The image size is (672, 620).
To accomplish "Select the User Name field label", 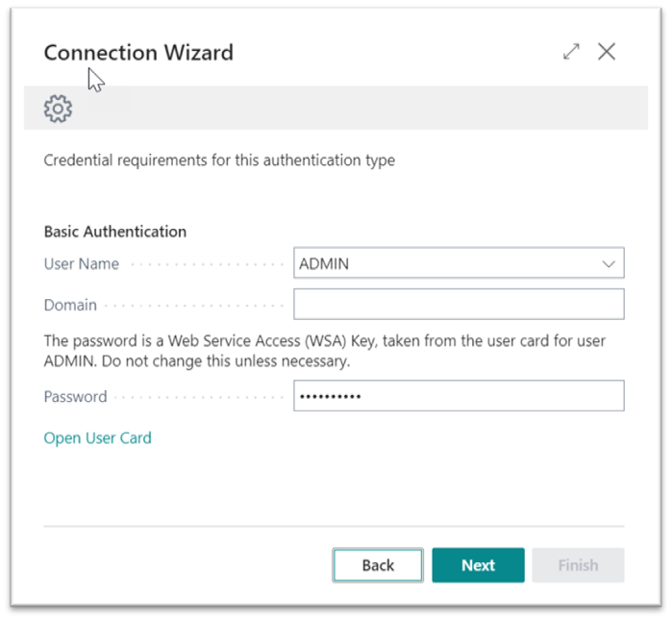I will 82,263.
